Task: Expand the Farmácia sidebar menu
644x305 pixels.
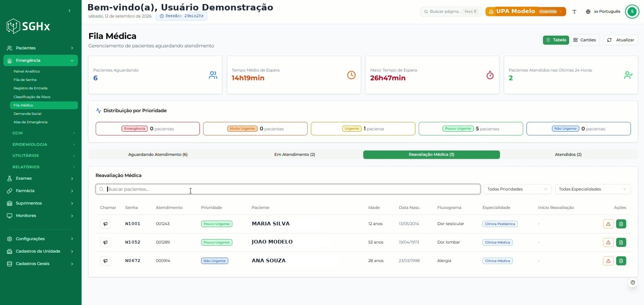Action: pos(41,191)
